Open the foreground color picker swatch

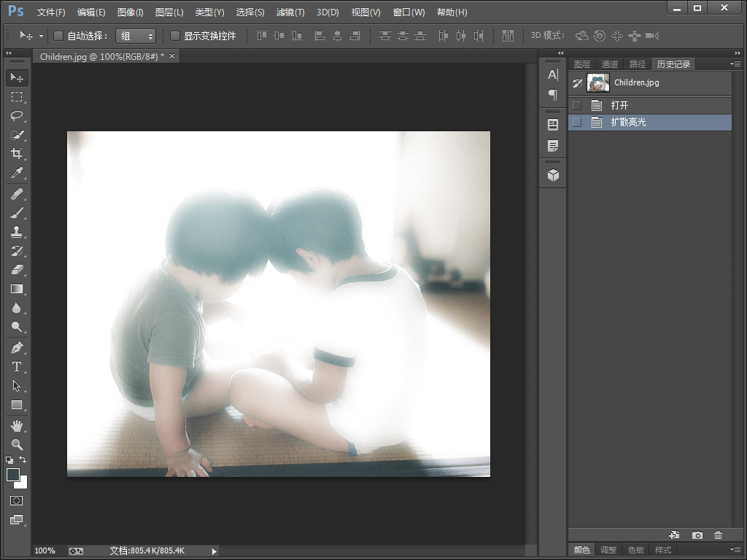12,474
